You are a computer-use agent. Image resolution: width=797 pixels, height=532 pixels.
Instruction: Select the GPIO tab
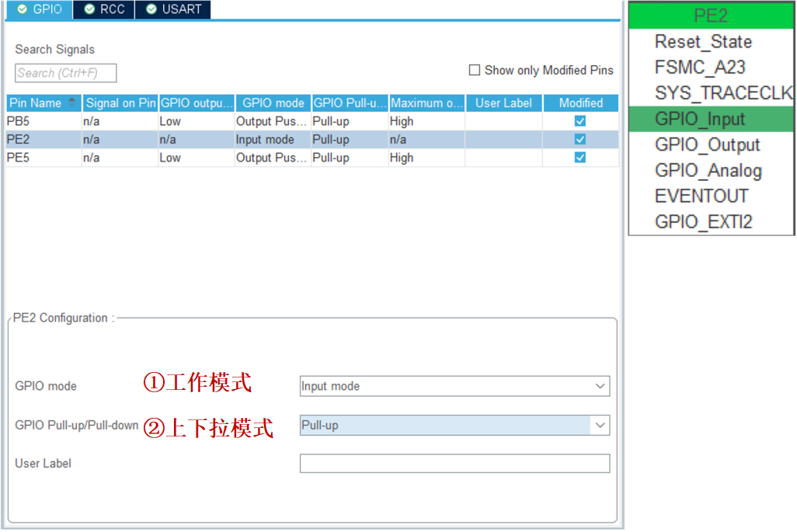[39, 9]
